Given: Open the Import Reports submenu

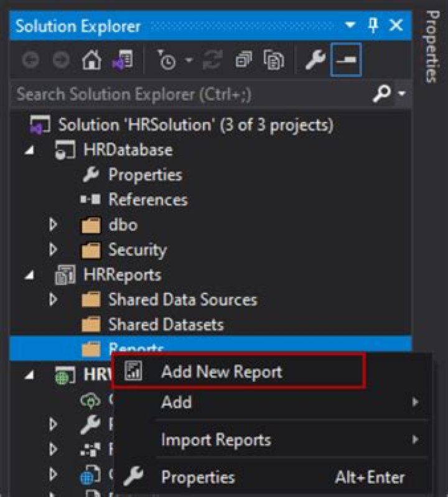Looking at the screenshot, I should (x=216, y=440).
